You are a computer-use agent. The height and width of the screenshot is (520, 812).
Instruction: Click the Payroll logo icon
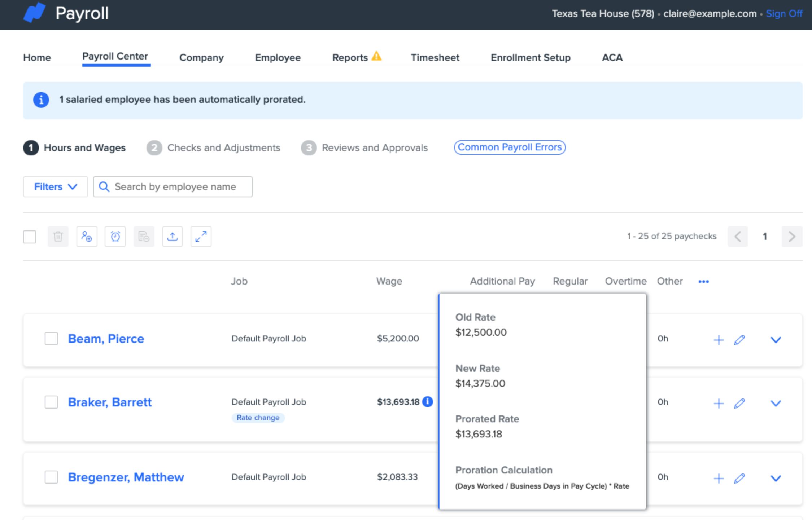34,13
